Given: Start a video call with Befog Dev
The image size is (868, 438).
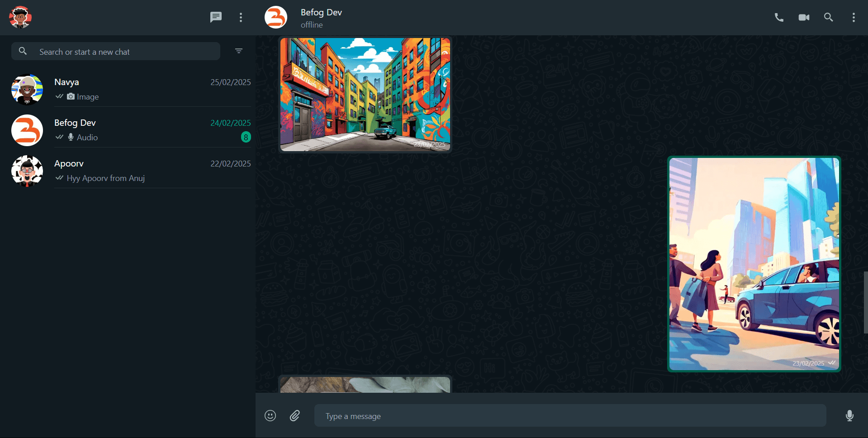Looking at the screenshot, I should coord(804,18).
